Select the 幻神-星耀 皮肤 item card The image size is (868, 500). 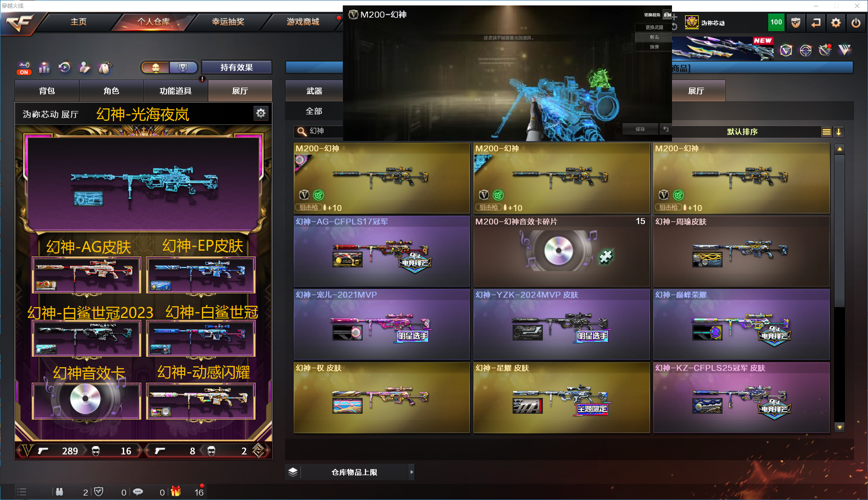pos(561,397)
